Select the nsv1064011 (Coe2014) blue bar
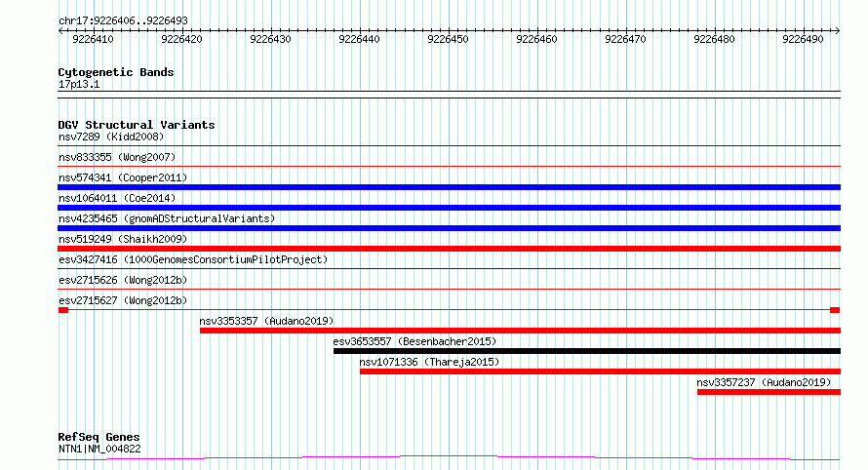The height and width of the screenshot is (470, 868). coord(449,208)
